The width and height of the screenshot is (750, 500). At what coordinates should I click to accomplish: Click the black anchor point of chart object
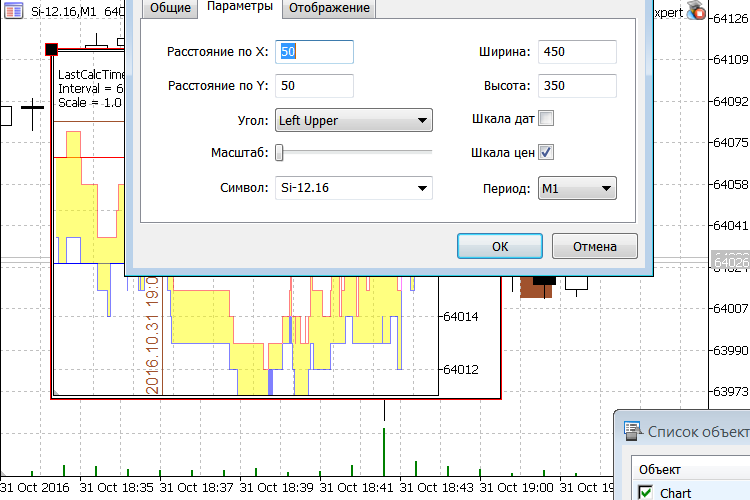[51, 49]
